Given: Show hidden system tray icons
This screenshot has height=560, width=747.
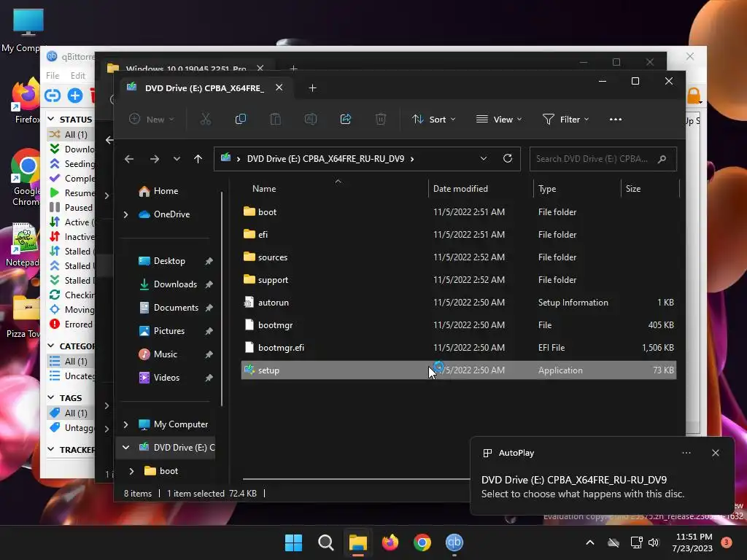Looking at the screenshot, I should [x=589, y=542].
